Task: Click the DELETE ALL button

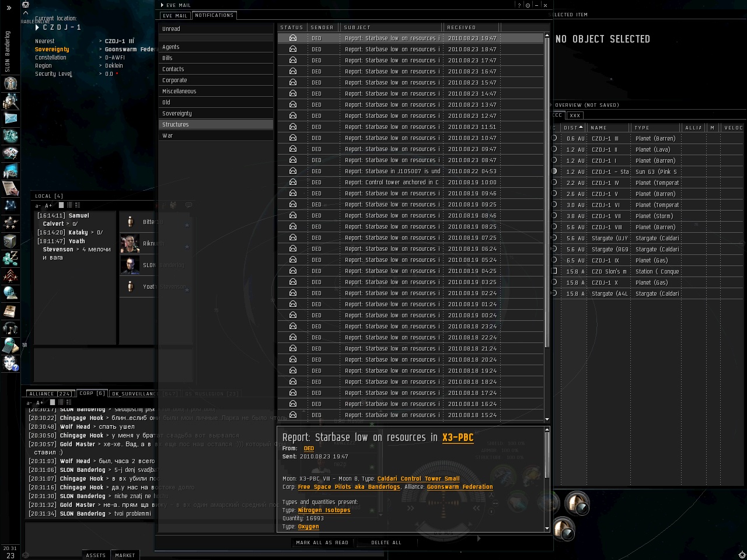Action: click(x=386, y=542)
